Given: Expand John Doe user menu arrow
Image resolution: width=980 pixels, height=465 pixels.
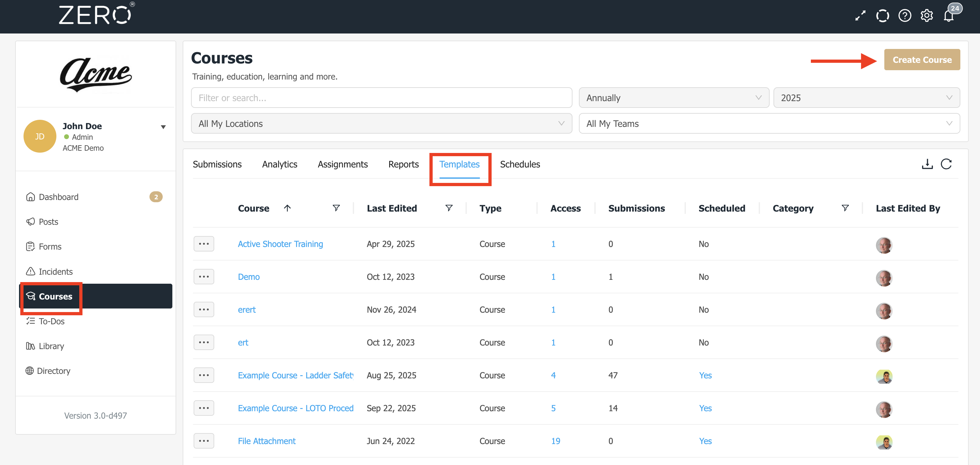Looking at the screenshot, I should tap(163, 127).
